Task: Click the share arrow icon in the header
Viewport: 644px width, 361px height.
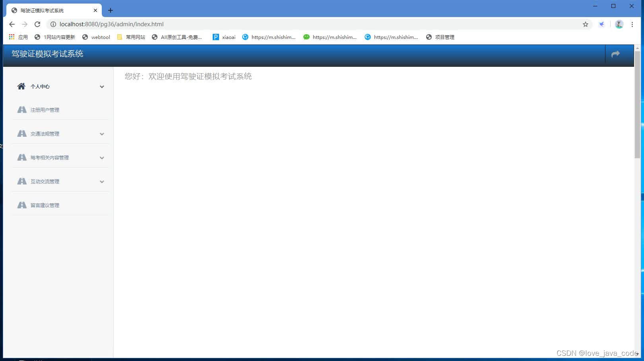Action: pyautogui.click(x=615, y=54)
